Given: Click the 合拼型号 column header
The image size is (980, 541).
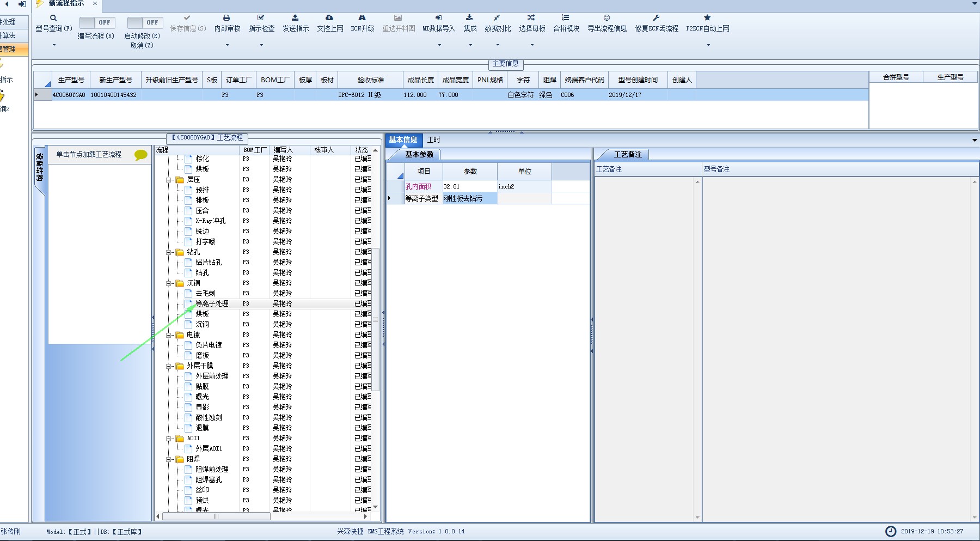Looking at the screenshot, I should [896, 77].
